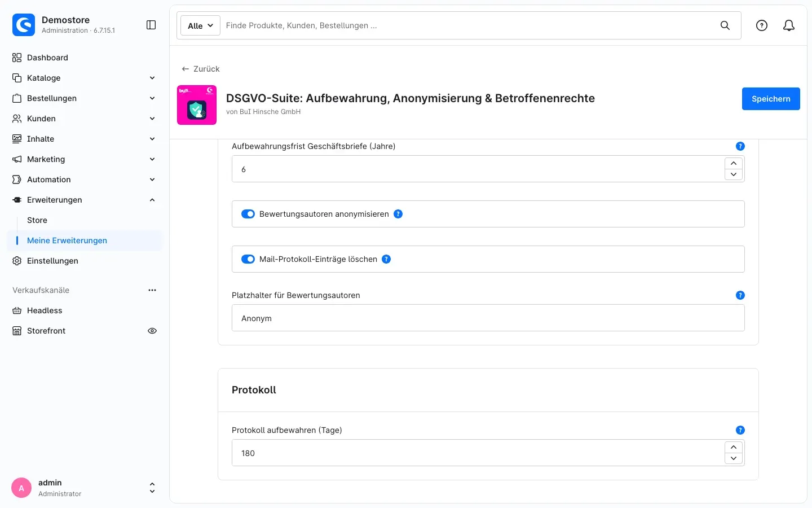Expand the Kunden menu chevron
The height and width of the screenshot is (508, 812).
coord(152,119)
